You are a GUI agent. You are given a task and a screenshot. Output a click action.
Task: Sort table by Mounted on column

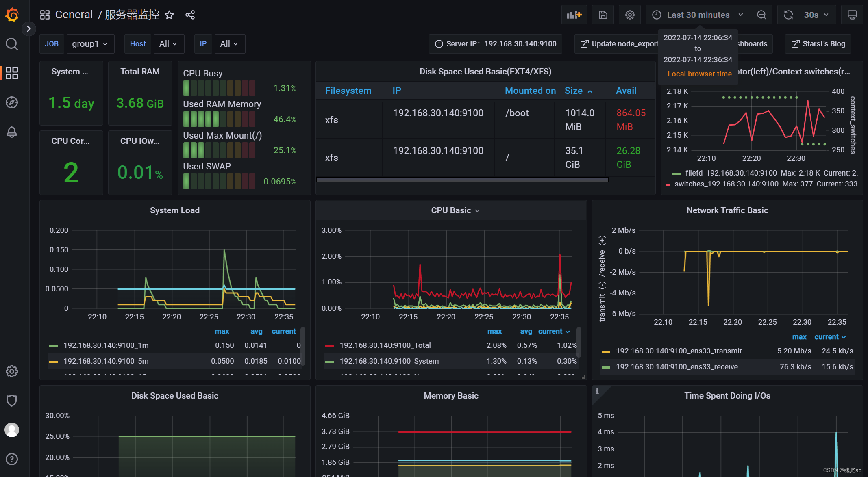(530, 91)
